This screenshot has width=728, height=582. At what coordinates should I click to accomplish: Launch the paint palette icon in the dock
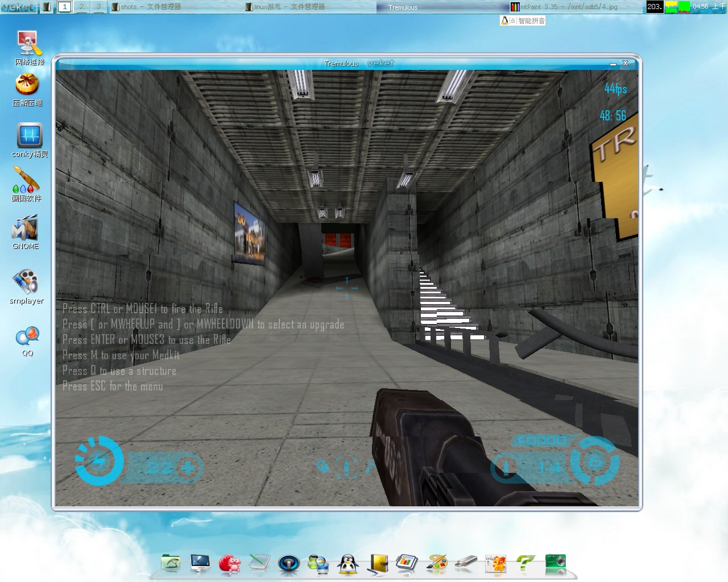(x=437, y=563)
